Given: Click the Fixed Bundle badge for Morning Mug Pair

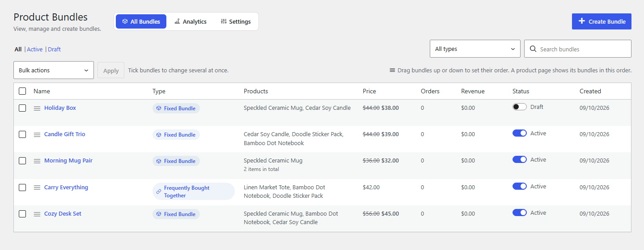Looking at the screenshot, I should click(176, 161).
